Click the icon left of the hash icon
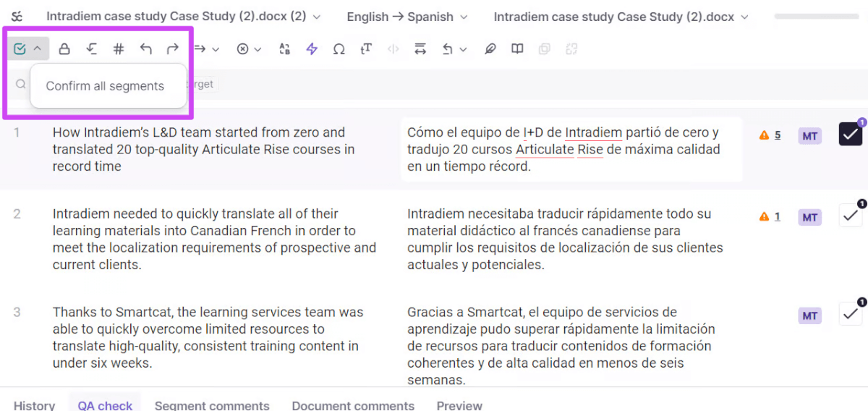This screenshot has width=868, height=411. click(x=92, y=49)
